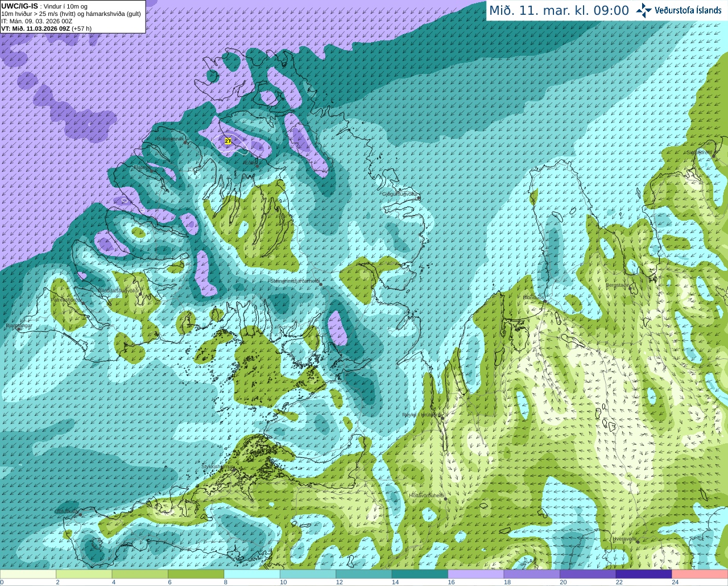Click the Veðurstofa Íslands logo icon
This screenshot has height=586, width=728.
(644, 10)
